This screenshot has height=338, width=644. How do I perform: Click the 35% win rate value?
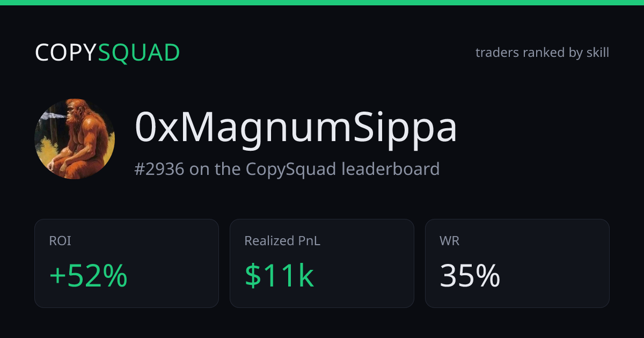click(x=470, y=276)
